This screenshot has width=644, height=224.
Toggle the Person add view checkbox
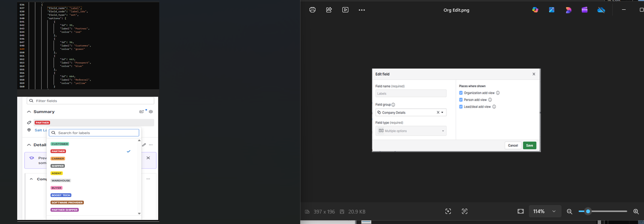(461, 100)
